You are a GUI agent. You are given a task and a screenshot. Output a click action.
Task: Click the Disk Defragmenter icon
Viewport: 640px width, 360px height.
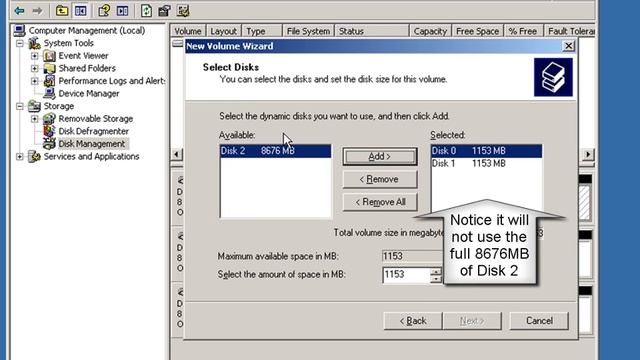pos(49,131)
